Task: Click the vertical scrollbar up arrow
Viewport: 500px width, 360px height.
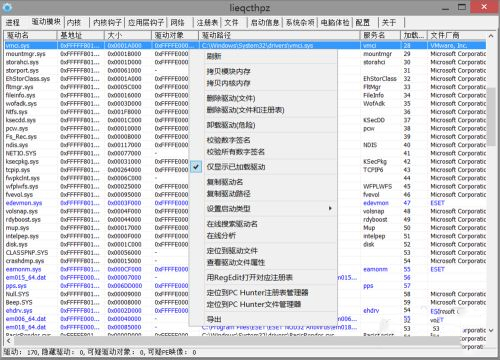Action: click(491, 36)
